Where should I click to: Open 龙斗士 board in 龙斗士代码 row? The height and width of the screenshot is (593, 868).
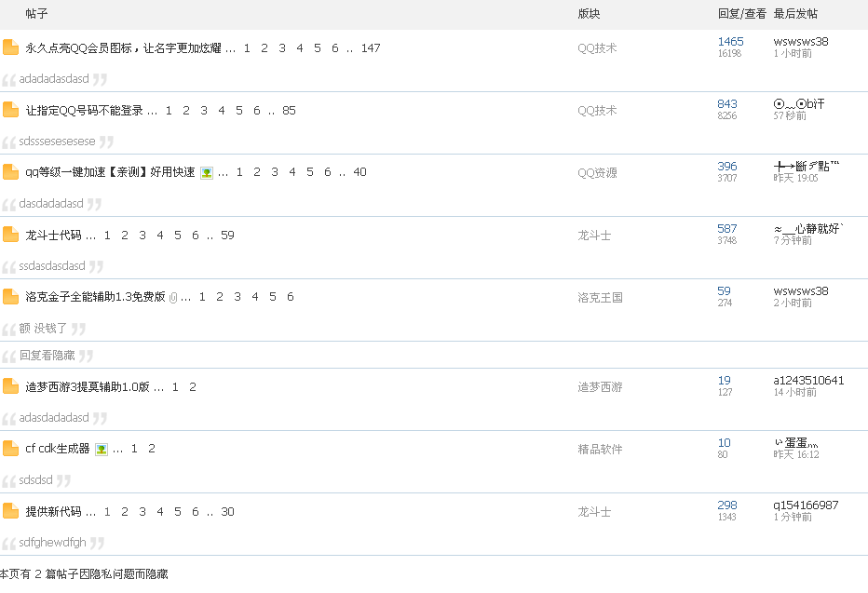594,236
